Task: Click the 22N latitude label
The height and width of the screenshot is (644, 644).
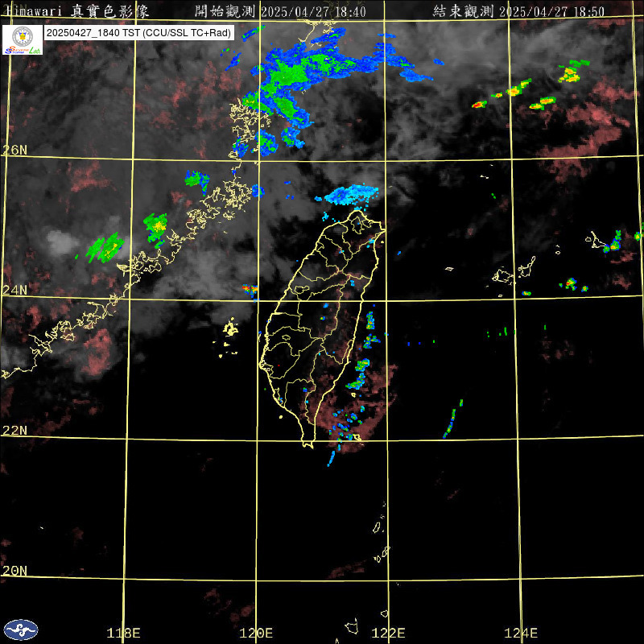Action: [x=14, y=430]
